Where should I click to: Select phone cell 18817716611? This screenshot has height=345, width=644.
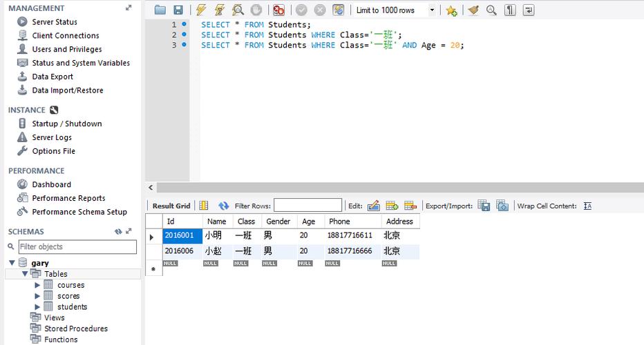tap(353, 235)
